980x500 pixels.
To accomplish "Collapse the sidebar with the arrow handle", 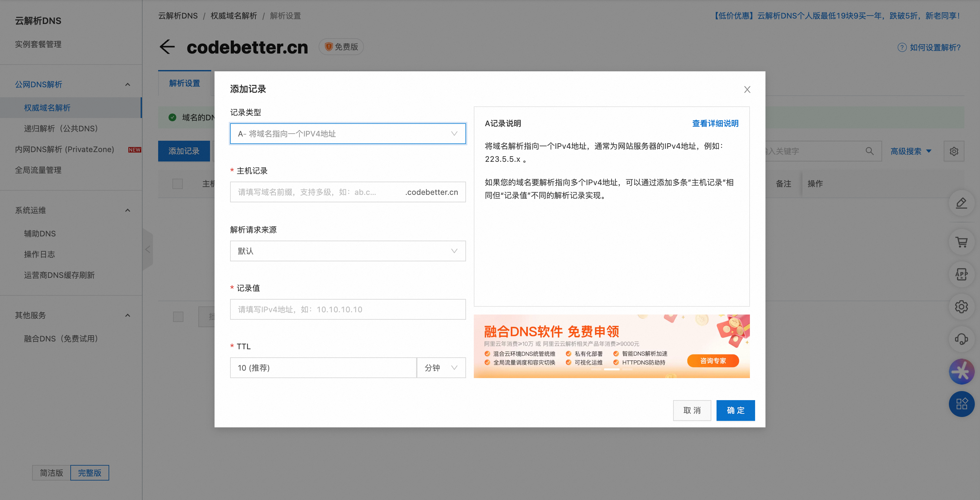I will 147,250.
